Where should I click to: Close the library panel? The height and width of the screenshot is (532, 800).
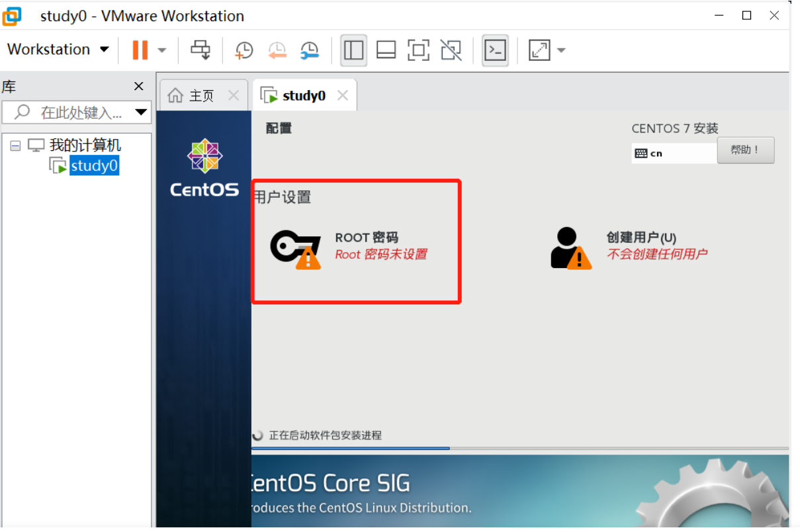(139, 86)
